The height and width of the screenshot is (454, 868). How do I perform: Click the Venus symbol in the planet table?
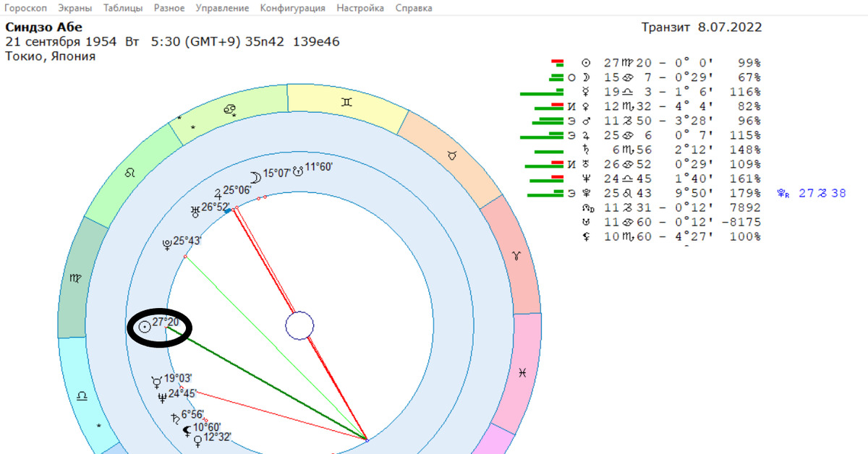click(x=585, y=106)
